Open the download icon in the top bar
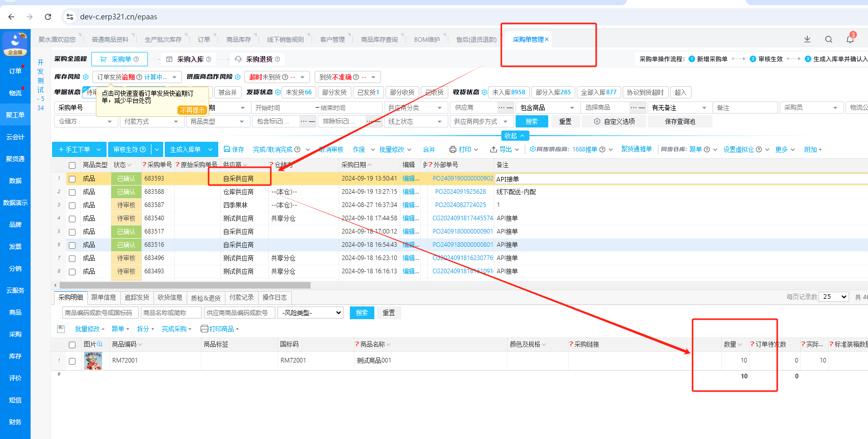 [807, 39]
